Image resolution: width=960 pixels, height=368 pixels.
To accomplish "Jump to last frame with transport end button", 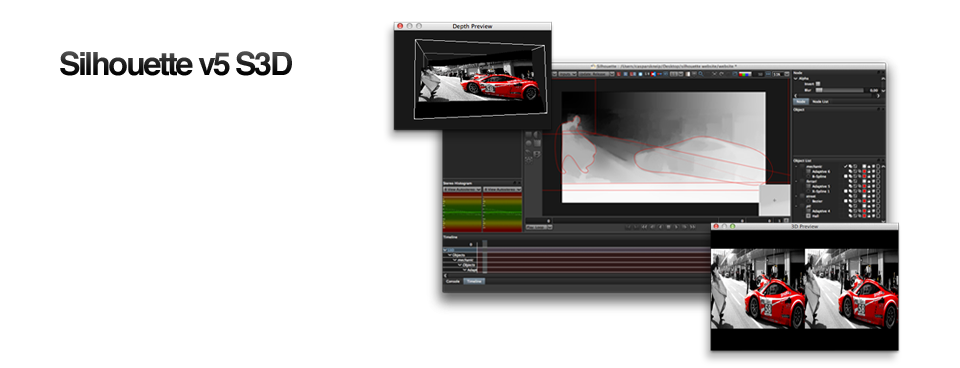I will (x=692, y=227).
